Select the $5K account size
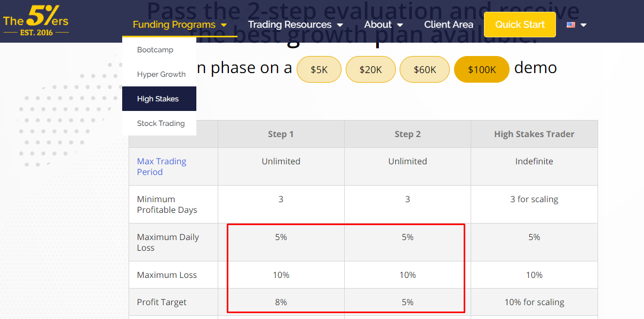644x319 pixels. pos(319,69)
